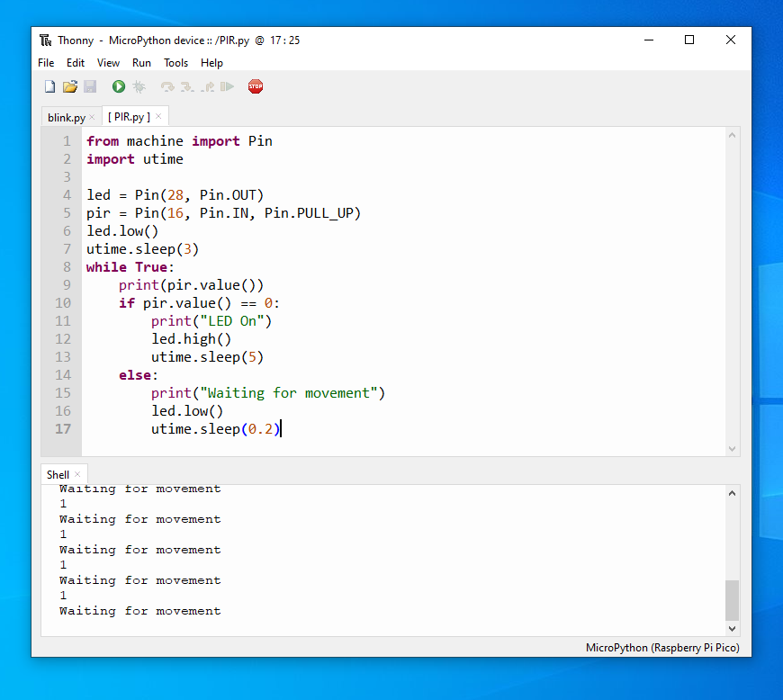Open the Run menu
783x700 pixels.
pos(141,63)
